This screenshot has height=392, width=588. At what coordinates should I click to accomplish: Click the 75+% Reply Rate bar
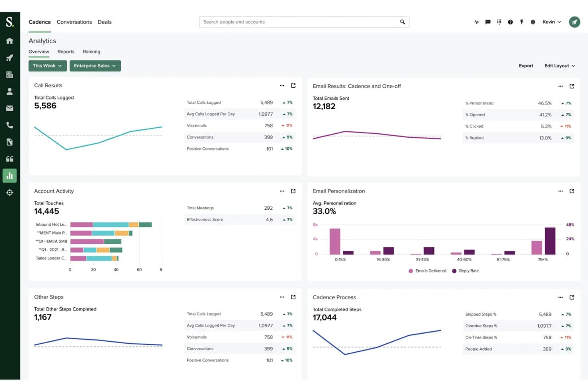(x=550, y=241)
